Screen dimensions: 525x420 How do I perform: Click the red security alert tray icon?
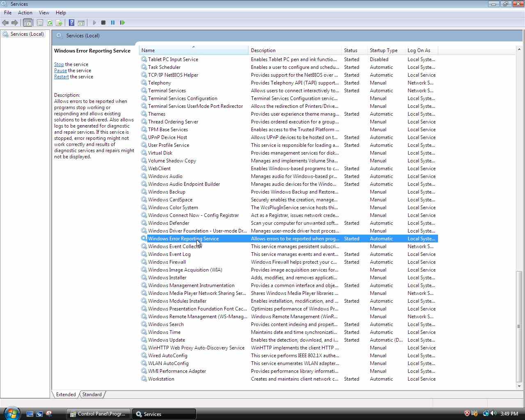(467, 413)
